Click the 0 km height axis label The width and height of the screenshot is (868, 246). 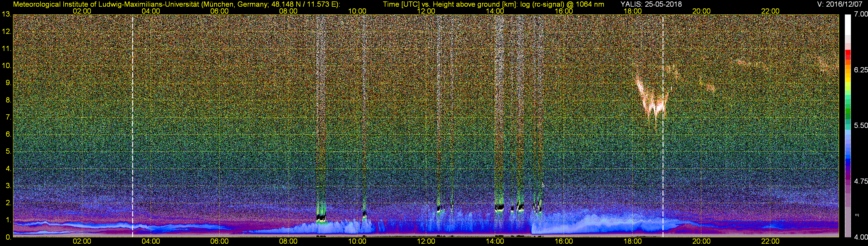point(8,237)
